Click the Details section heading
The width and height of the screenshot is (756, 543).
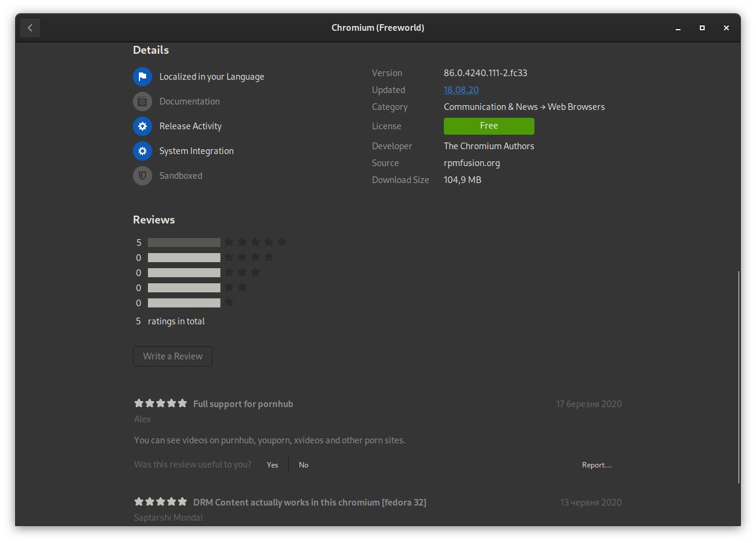pyautogui.click(x=151, y=50)
